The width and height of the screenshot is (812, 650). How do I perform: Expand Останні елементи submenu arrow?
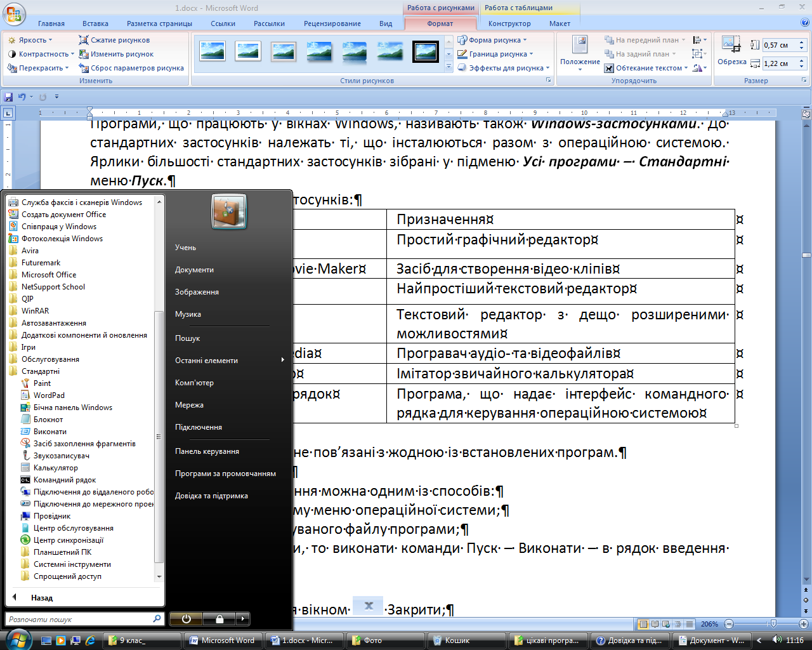[283, 360]
